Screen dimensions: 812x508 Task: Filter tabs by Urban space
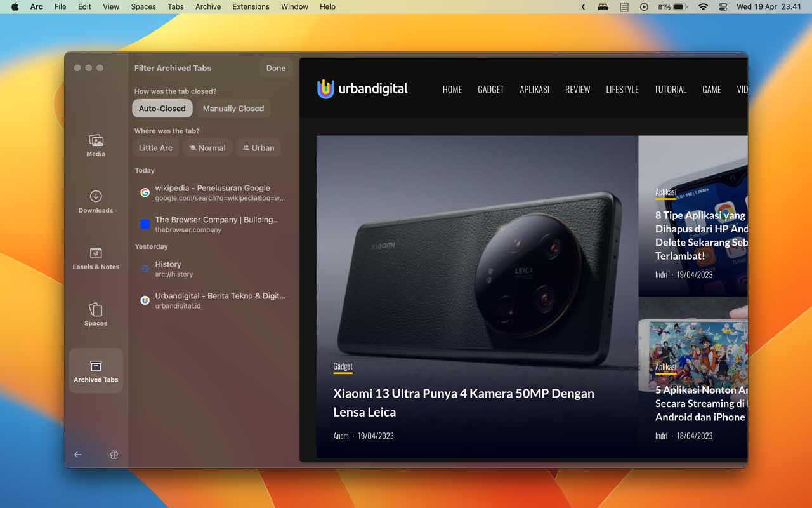click(258, 148)
